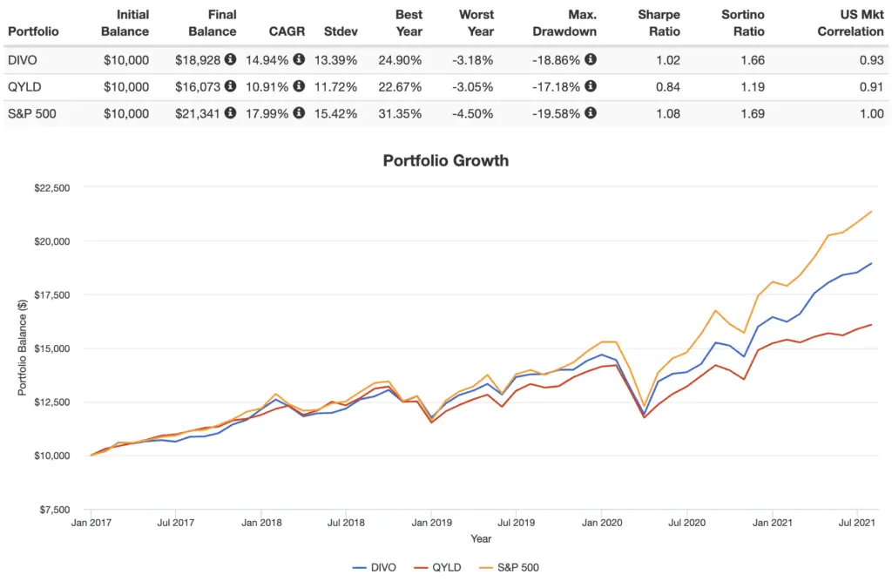
Task: Click the Sortino Ratio column header
Action: [x=743, y=23]
